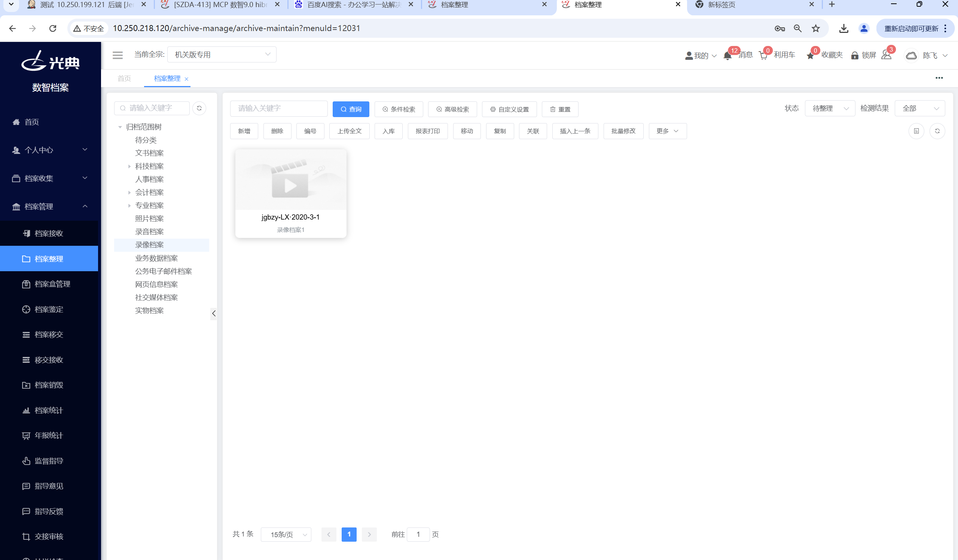Open the 更多 dropdown button
This screenshot has height=560, width=958.
click(668, 131)
